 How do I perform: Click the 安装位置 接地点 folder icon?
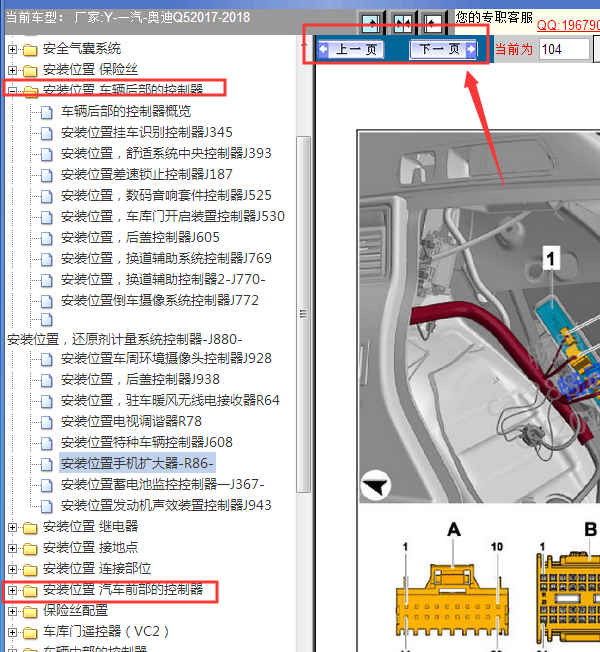pos(30,548)
